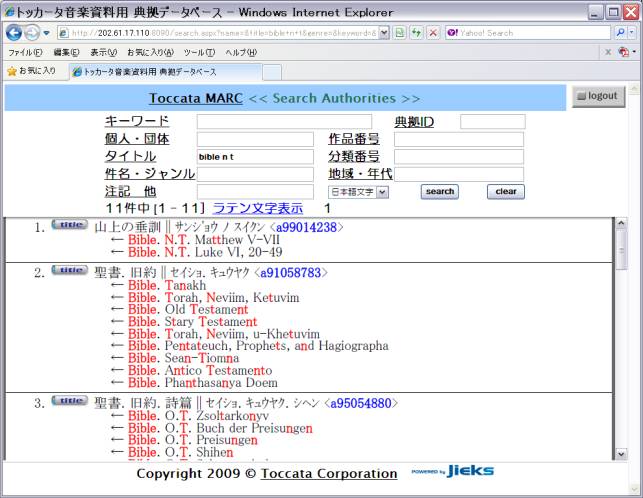The image size is (643, 498).
Task: Open the ツール(T) menu
Action: pos(199,53)
